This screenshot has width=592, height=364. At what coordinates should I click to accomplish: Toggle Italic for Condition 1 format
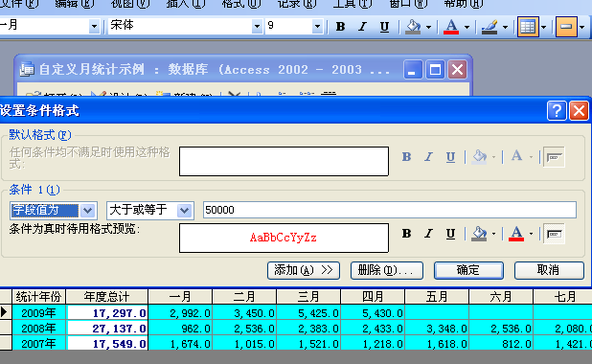click(x=428, y=234)
